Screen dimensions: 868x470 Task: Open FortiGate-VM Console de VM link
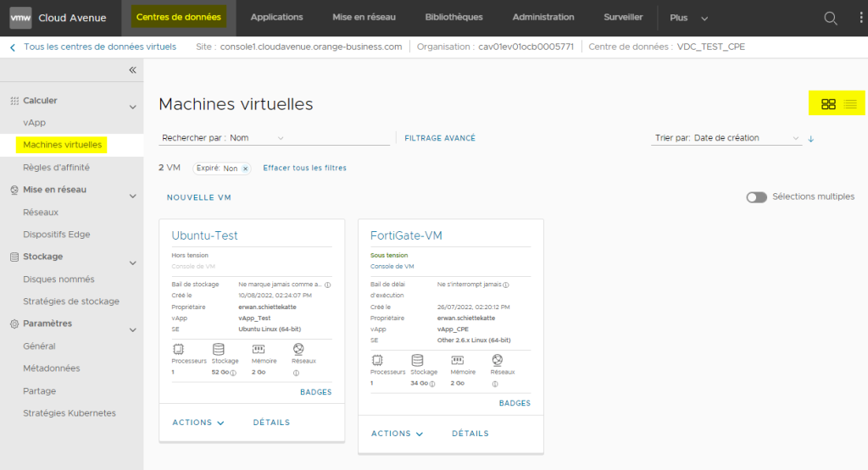[x=392, y=267]
